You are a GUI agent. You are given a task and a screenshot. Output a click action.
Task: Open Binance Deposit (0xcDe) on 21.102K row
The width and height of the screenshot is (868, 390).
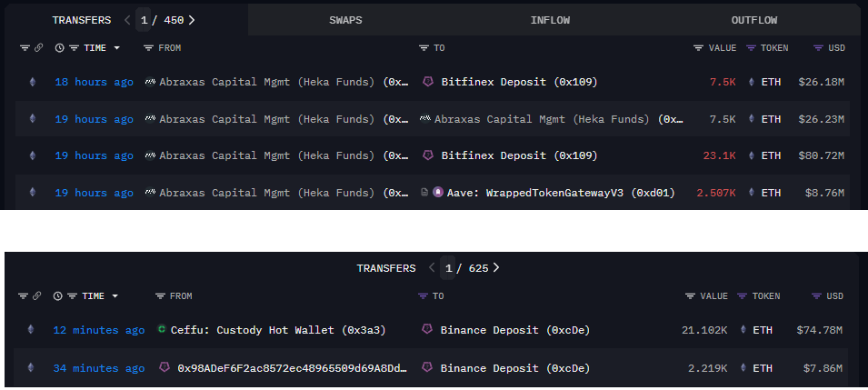point(515,330)
